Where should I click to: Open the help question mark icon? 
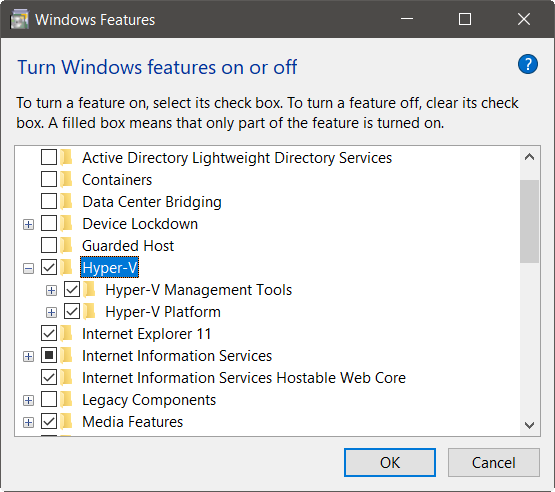[528, 64]
